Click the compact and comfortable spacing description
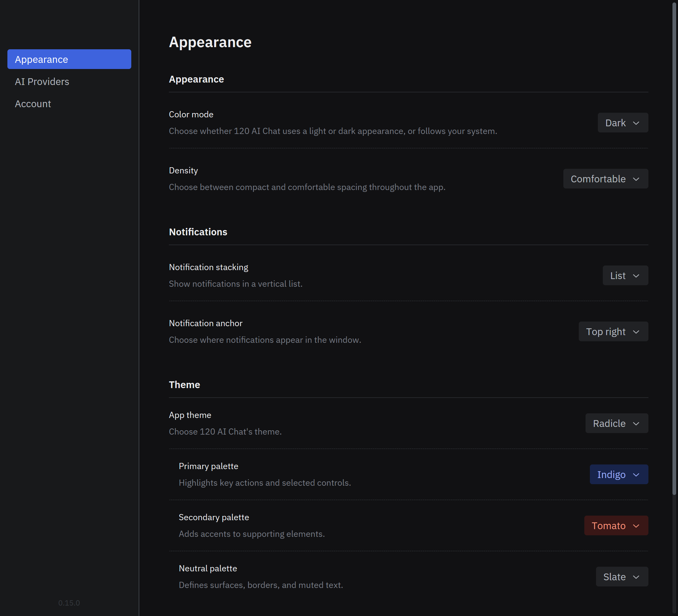 [x=307, y=187]
